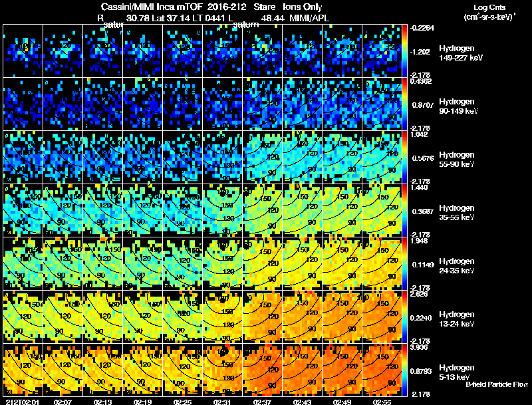Click the 'MIMI/APL' credit text
This screenshot has width=532, height=405.
click(x=309, y=18)
